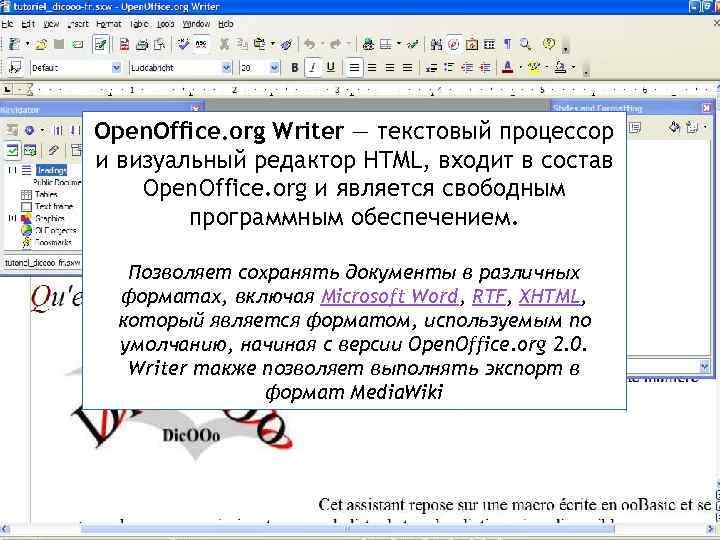Open the Window menu
Viewport: 720px width, 540px height.
click(196, 24)
